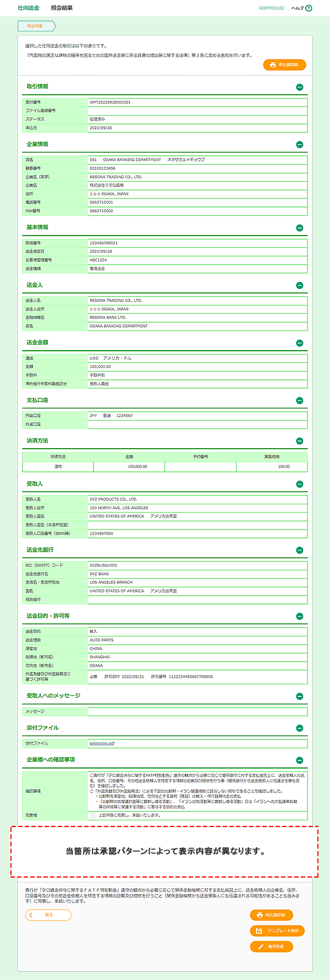Collapse the 企業様への確認事項 section
Screen dimensions: 330x980
coord(299,760)
